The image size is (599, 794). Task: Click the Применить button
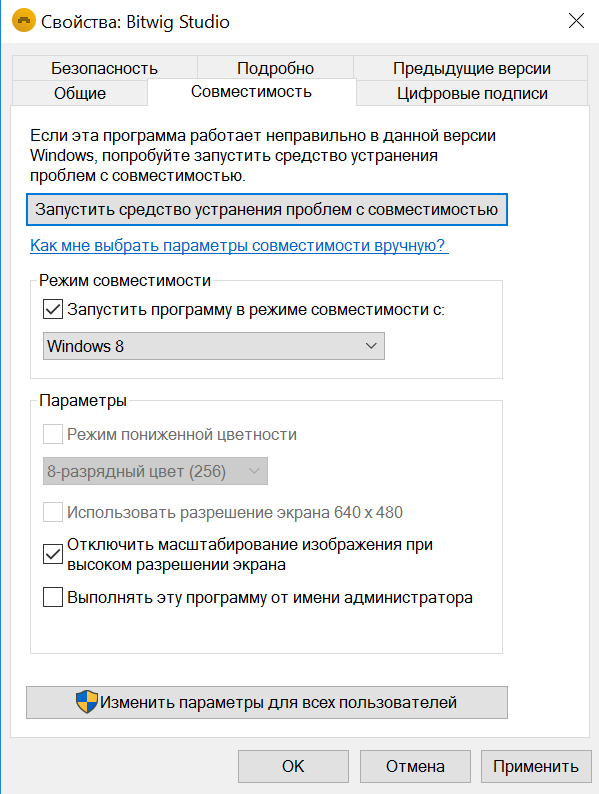(536, 766)
